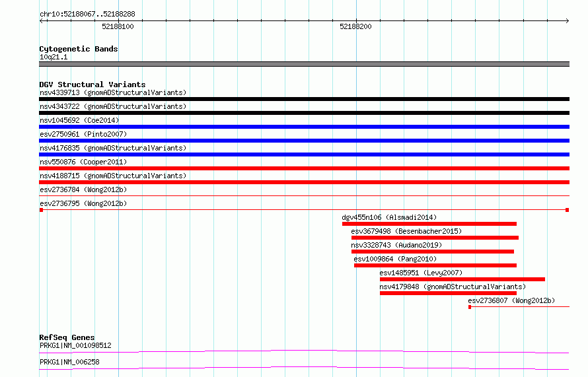Click the red bar under esv3679498
The height and width of the screenshot is (377, 588).
[x=435, y=238]
